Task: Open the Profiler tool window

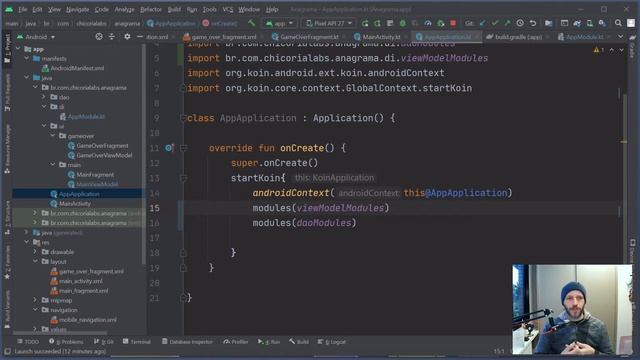Action: 236,342
